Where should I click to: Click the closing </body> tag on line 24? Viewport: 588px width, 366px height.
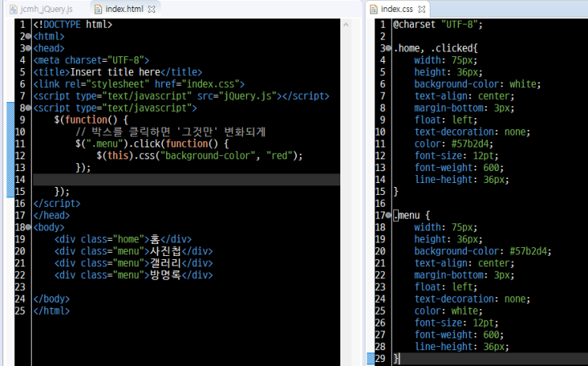(x=51, y=299)
